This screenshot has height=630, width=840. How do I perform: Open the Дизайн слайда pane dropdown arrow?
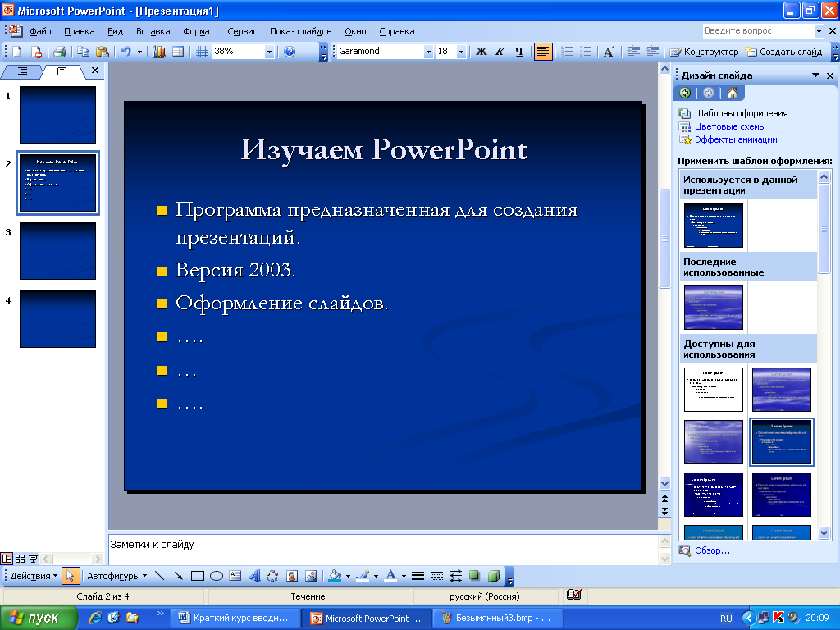[x=815, y=75]
